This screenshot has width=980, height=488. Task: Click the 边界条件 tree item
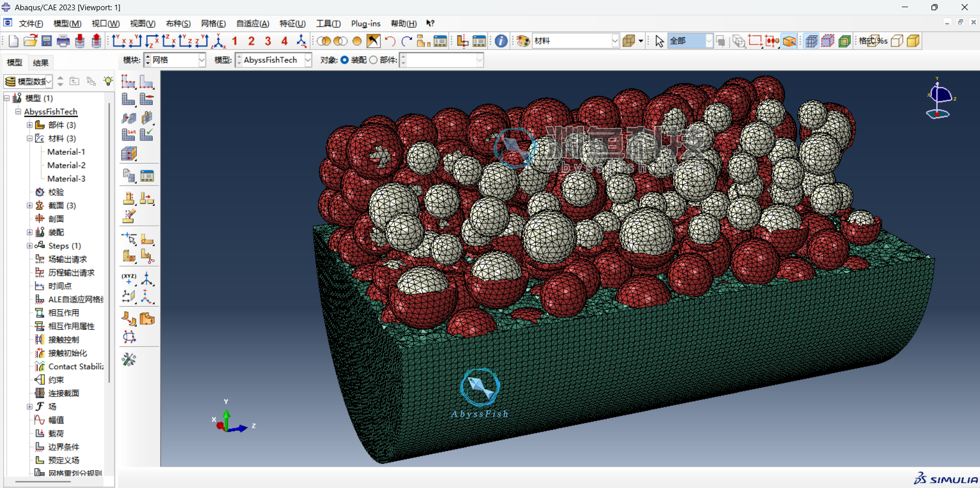(64, 447)
